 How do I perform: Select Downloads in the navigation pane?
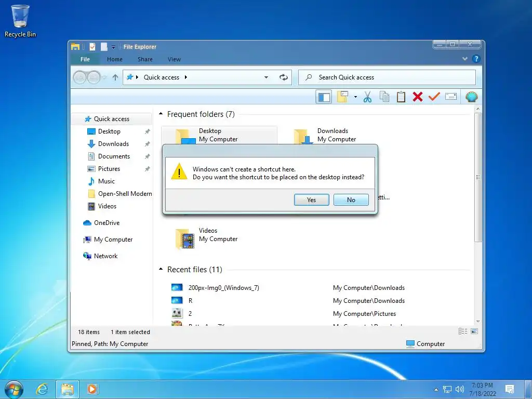click(113, 144)
